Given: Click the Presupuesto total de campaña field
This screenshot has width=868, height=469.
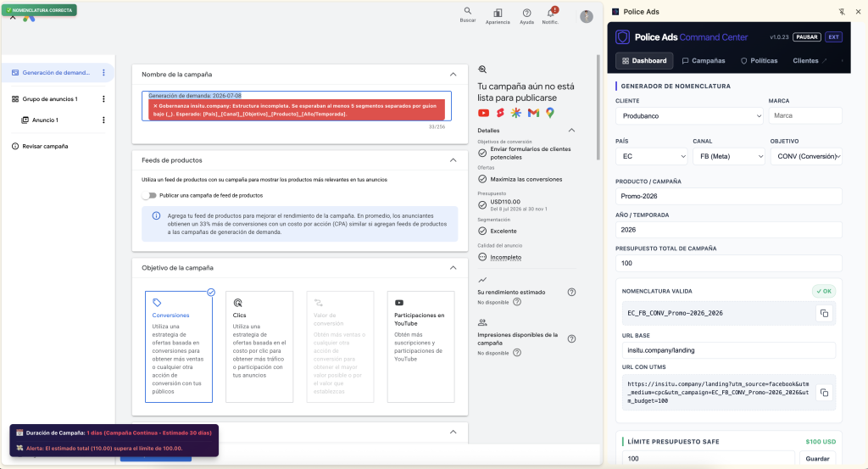Looking at the screenshot, I should click(x=728, y=264).
